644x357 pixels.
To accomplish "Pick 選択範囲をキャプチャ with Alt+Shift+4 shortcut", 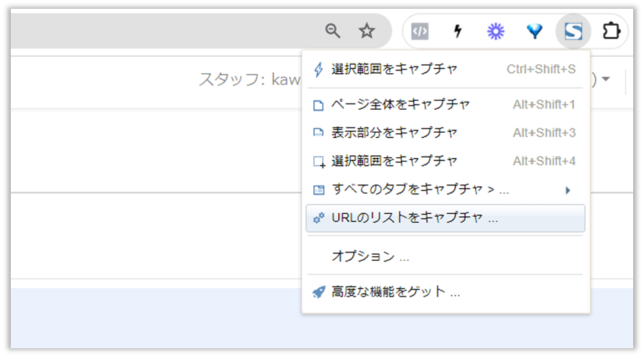I will pyautogui.click(x=394, y=161).
